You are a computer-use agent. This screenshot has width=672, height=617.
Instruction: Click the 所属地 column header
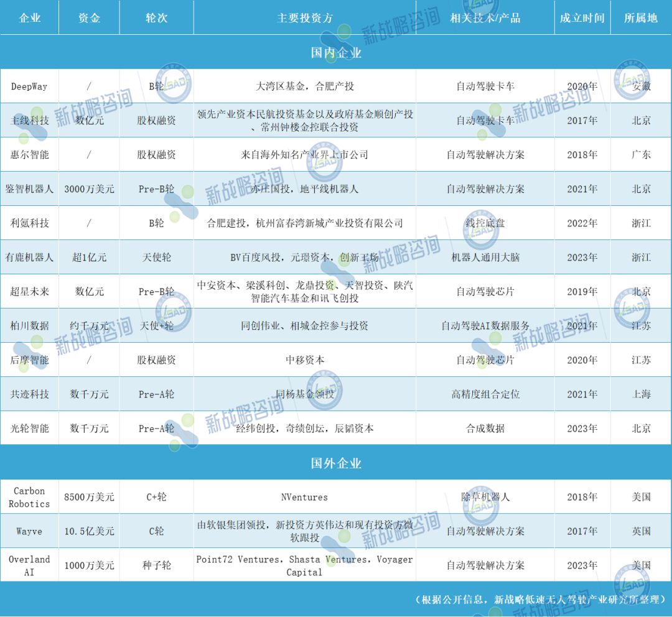click(641, 18)
